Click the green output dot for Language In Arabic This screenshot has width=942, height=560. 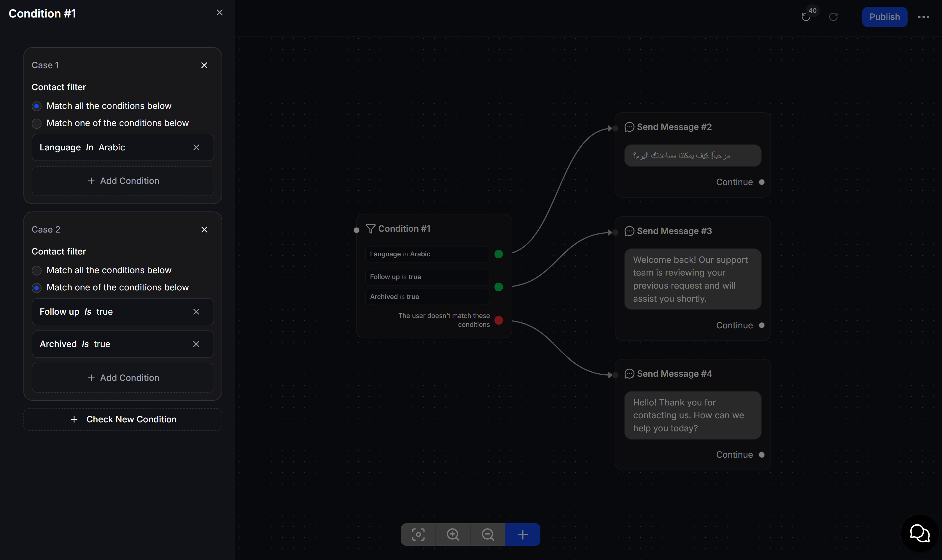point(498,254)
